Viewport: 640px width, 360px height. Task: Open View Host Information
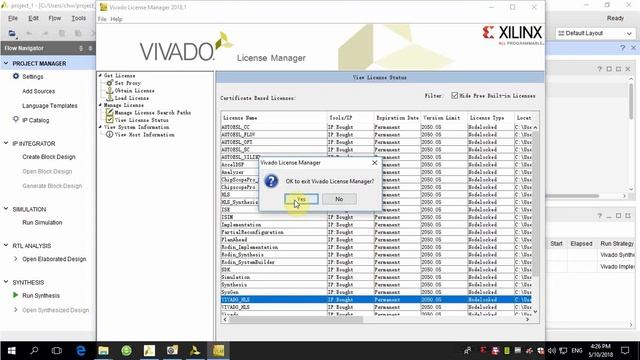144,135
